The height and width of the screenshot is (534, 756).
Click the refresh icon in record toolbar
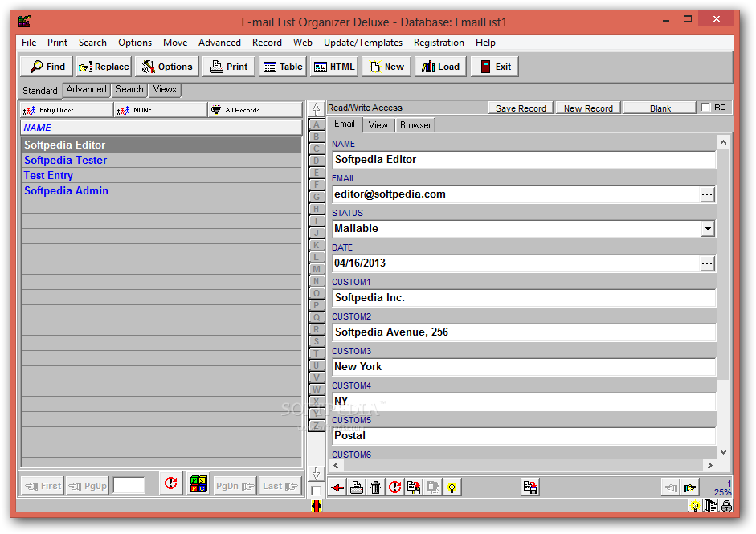coord(395,487)
